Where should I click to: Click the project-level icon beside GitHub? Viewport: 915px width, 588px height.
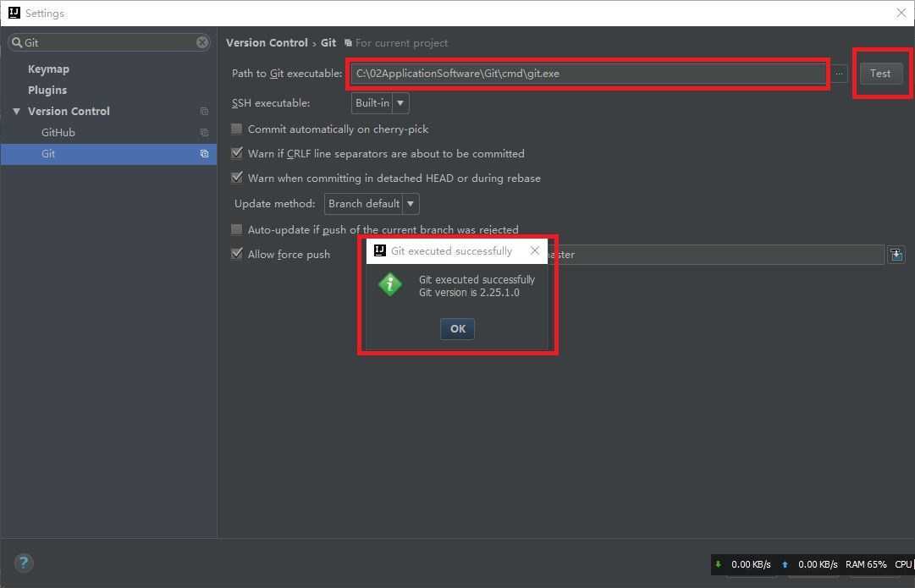coord(204,133)
